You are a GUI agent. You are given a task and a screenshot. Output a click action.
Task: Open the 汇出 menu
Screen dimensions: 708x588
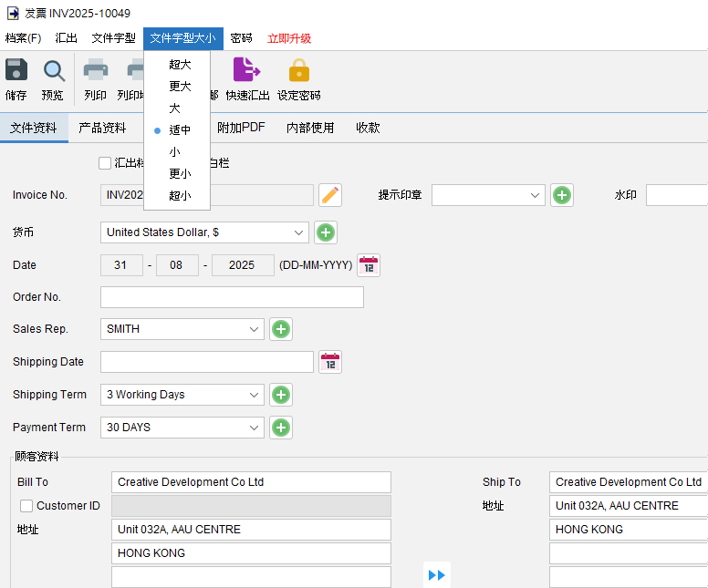[x=66, y=38]
